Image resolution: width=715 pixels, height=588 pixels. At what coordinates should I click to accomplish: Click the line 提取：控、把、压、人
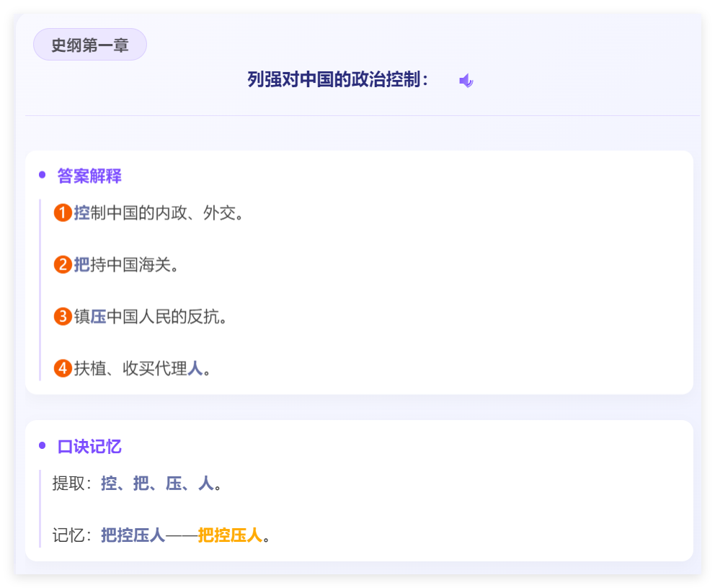coord(137,484)
